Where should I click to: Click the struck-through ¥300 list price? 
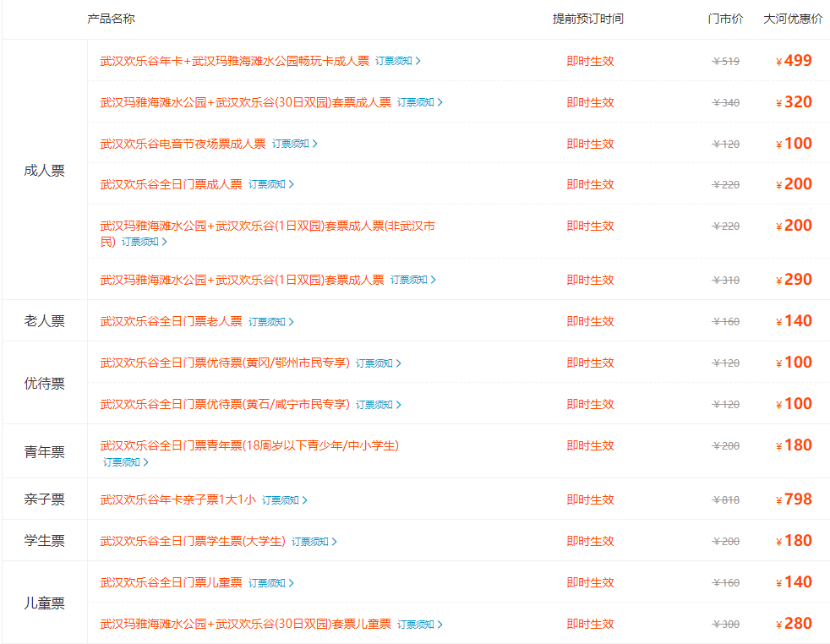tap(726, 625)
